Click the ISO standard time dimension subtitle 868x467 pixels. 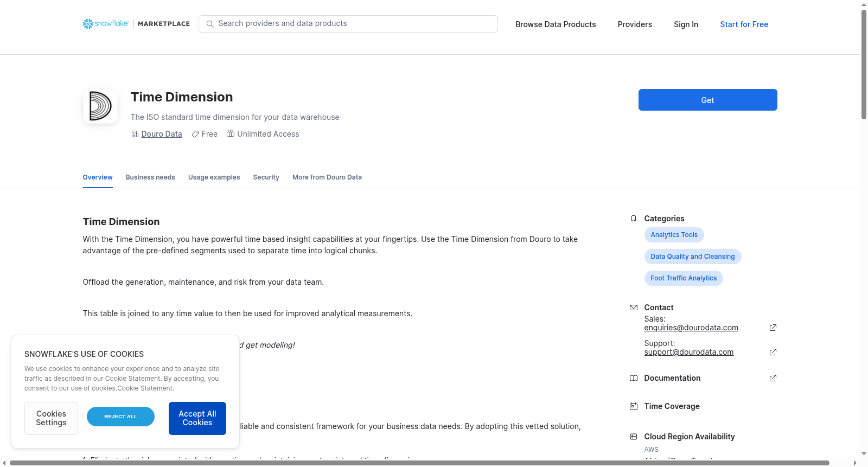[x=235, y=117]
